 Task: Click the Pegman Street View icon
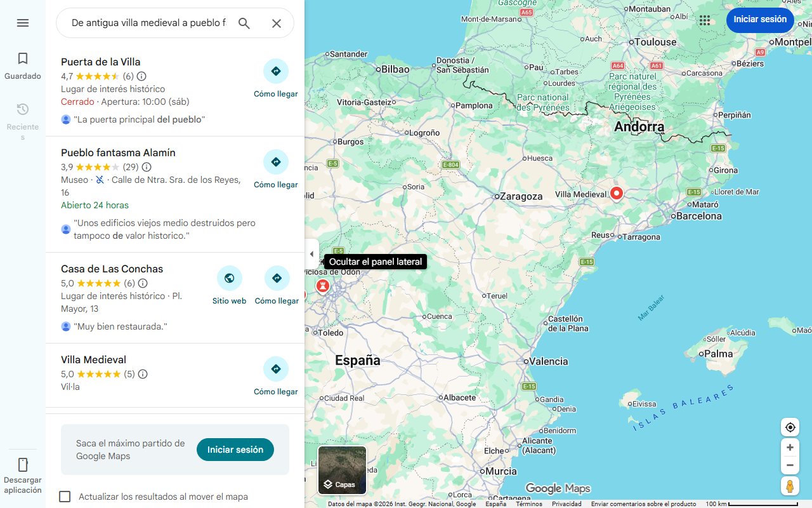(790, 486)
